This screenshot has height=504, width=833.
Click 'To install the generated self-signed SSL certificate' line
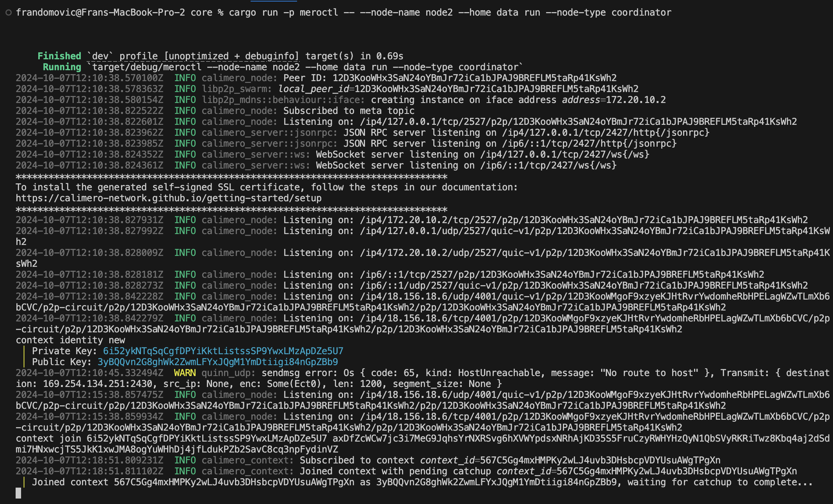coord(267,187)
